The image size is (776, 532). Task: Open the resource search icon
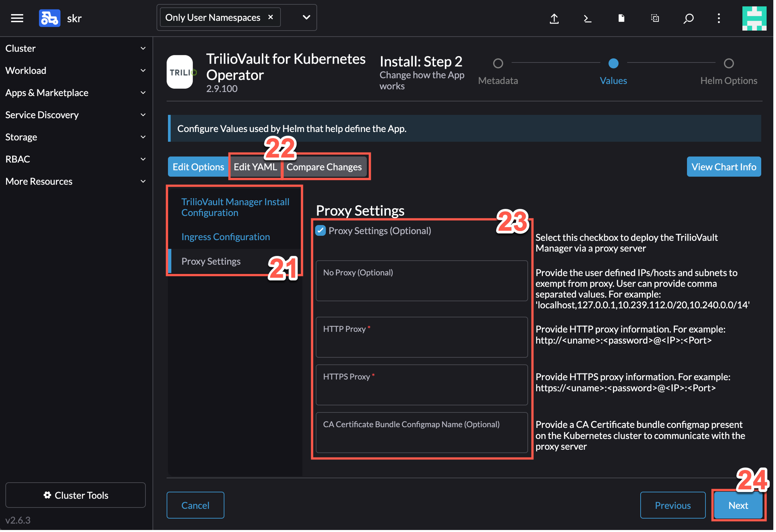coord(688,18)
